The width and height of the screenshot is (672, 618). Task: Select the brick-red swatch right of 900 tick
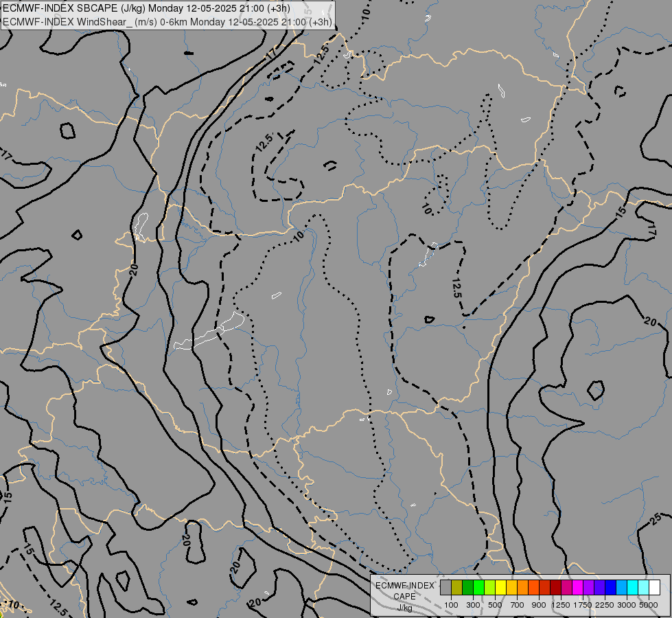click(545, 587)
